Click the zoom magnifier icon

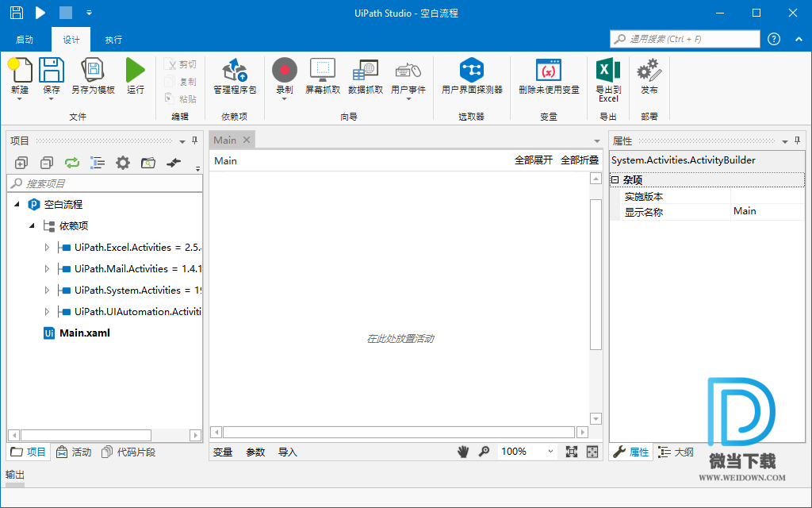484,452
